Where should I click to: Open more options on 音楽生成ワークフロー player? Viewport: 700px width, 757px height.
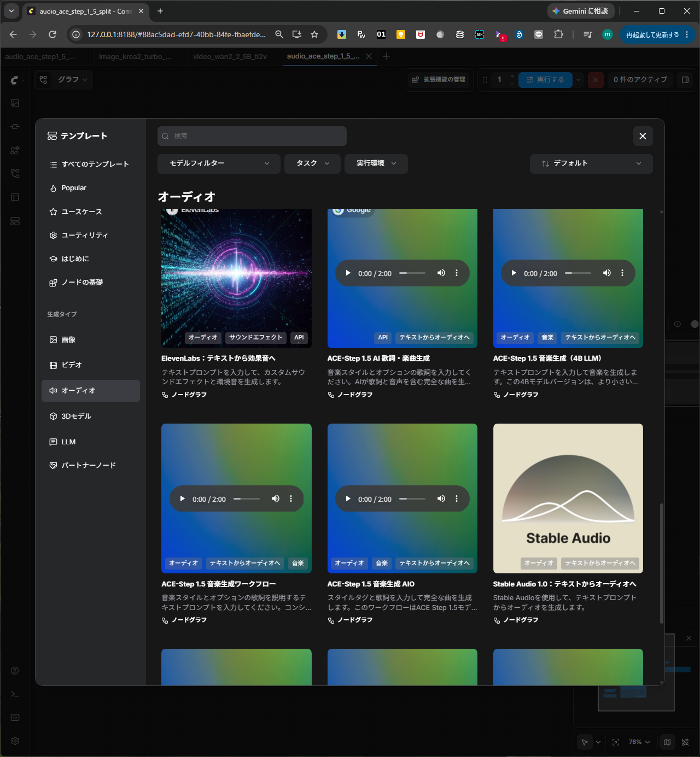tap(291, 498)
